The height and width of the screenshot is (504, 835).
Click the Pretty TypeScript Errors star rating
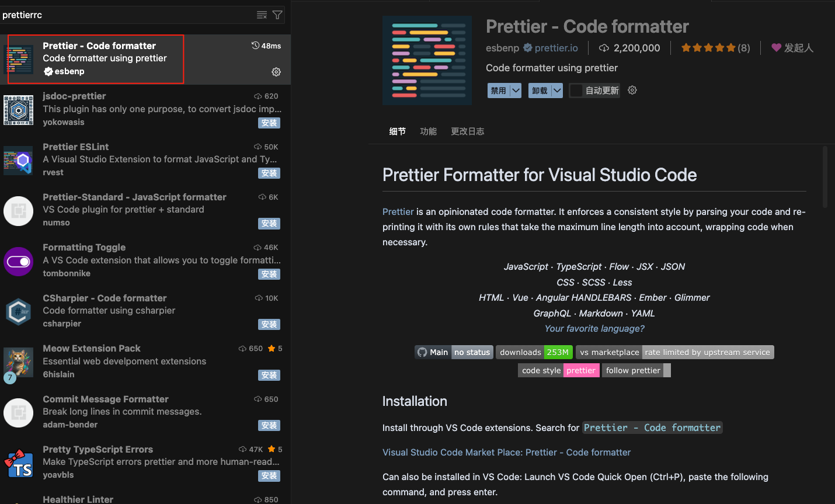[x=275, y=449]
